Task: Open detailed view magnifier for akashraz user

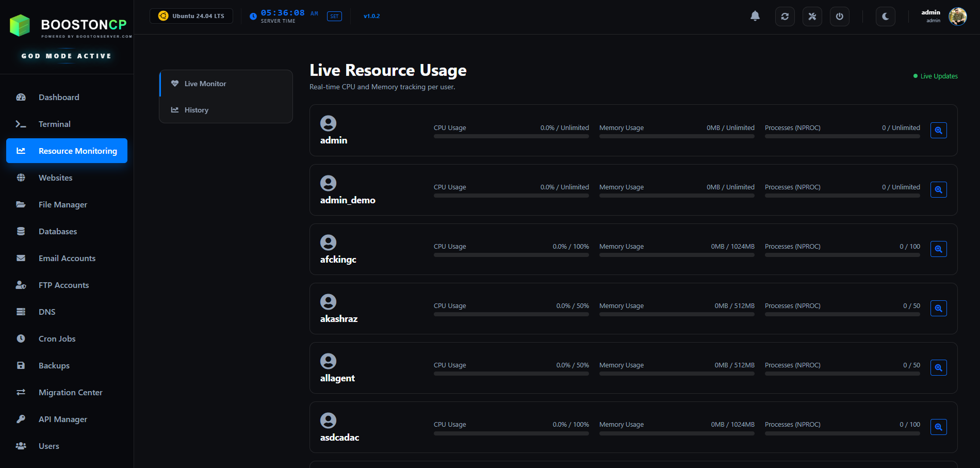Action: [938, 308]
